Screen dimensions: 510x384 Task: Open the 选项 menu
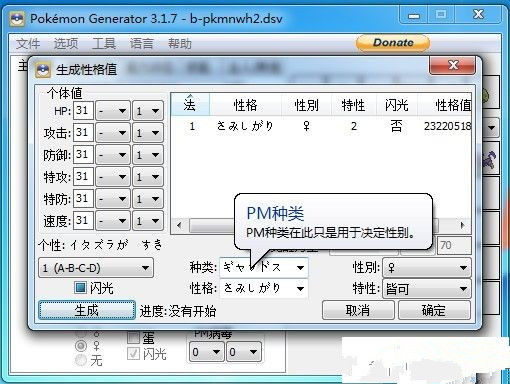click(66, 44)
